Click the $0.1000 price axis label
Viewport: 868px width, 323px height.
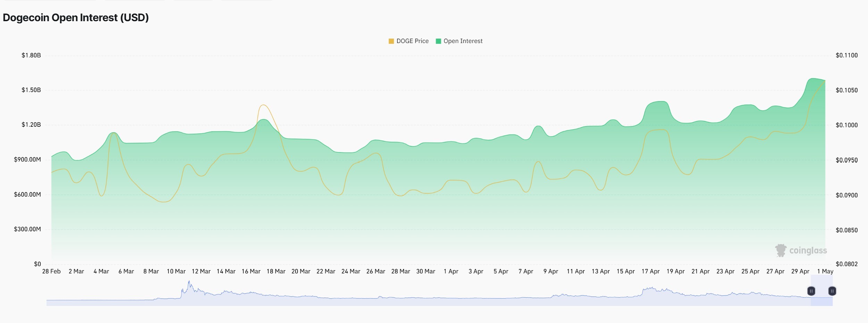[846, 125]
